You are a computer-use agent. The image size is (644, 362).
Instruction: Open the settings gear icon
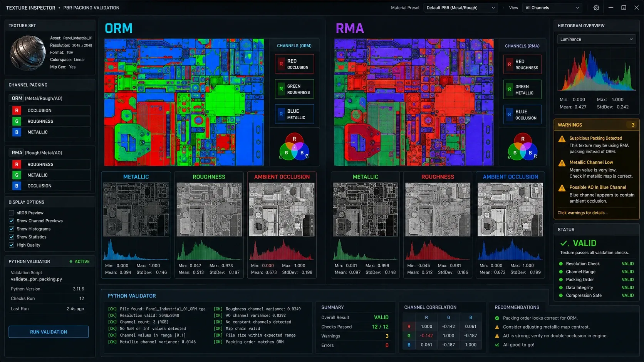[x=596, y=8]
